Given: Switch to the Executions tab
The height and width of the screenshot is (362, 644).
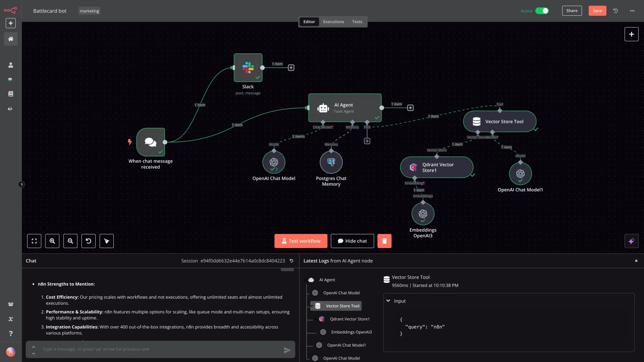Looking at the screenshot, I should click(333, 22).
